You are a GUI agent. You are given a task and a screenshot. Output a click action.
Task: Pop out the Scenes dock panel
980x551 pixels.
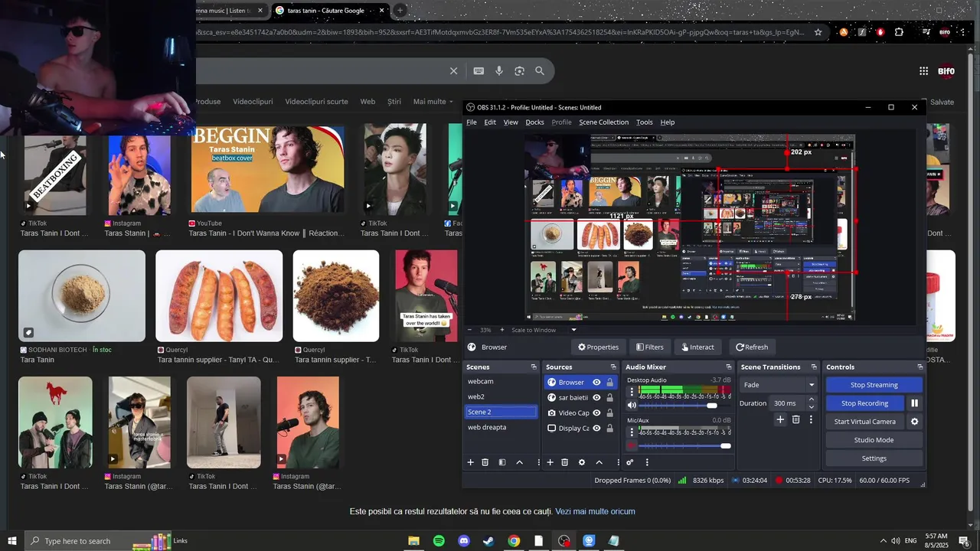tap(534, 367)
